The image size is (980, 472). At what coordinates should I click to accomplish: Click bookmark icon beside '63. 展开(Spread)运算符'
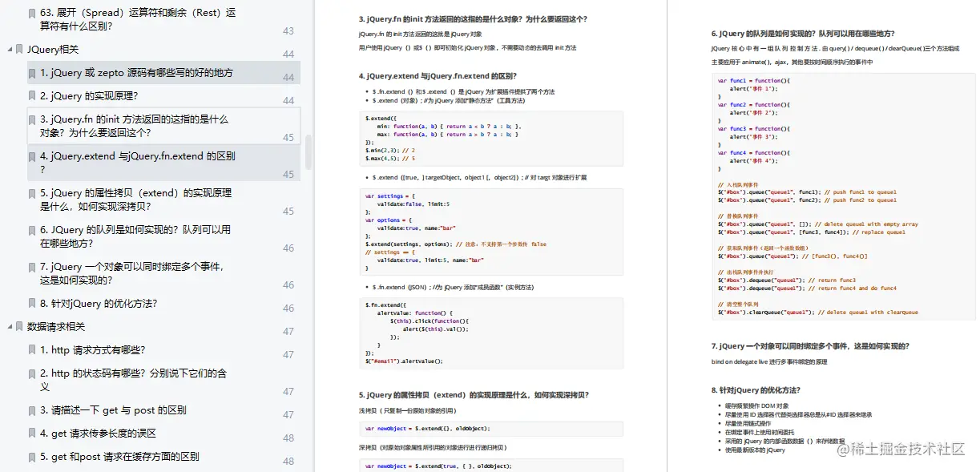click(31, 14)
